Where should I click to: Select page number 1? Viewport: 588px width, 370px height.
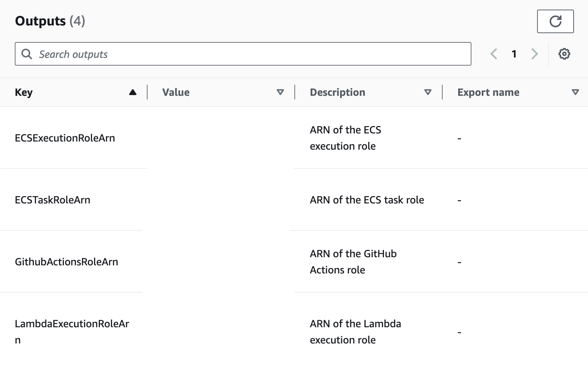click(x=514, y=54)
